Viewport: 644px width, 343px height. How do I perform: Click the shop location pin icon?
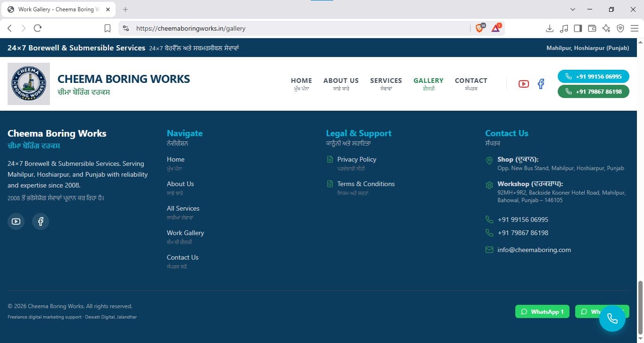[489, 161]
